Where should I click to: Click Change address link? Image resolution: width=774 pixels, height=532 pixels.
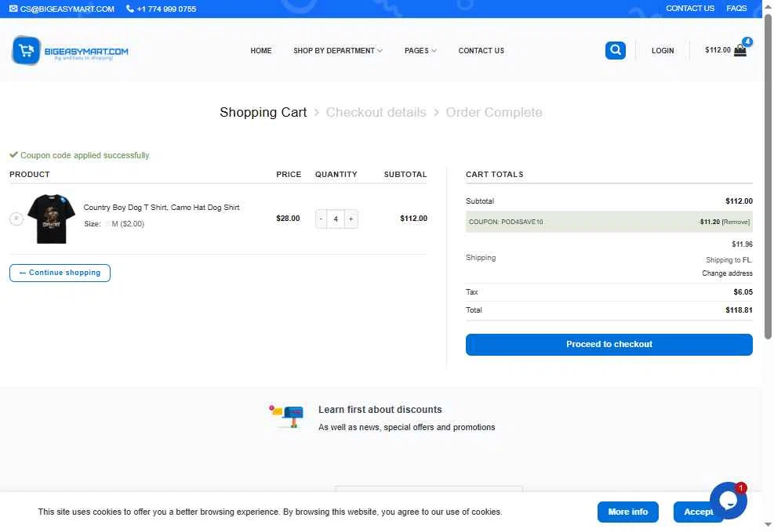727,273
